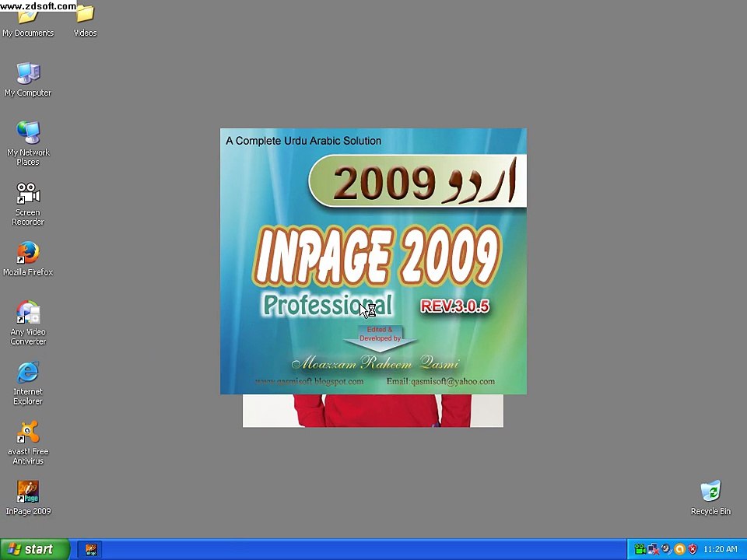747x560 pixels.
Task: Click the Moazzam Raheem Qasmi signature text
Action: [x=375, y=364]
